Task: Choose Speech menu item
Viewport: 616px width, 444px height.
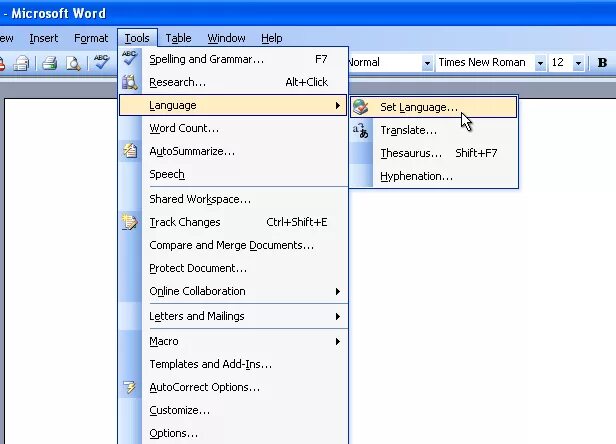Action: tap(233, 174)
